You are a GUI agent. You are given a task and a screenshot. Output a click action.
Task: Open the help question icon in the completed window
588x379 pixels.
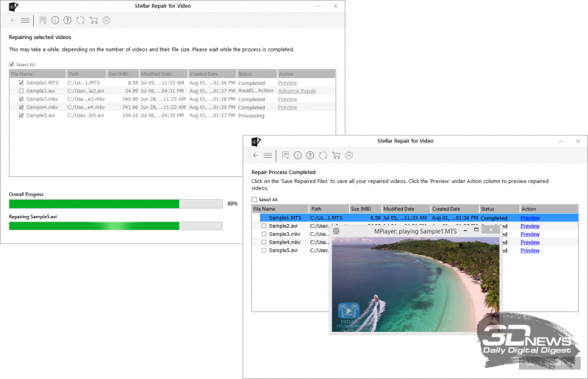click(x=309, y=155)
